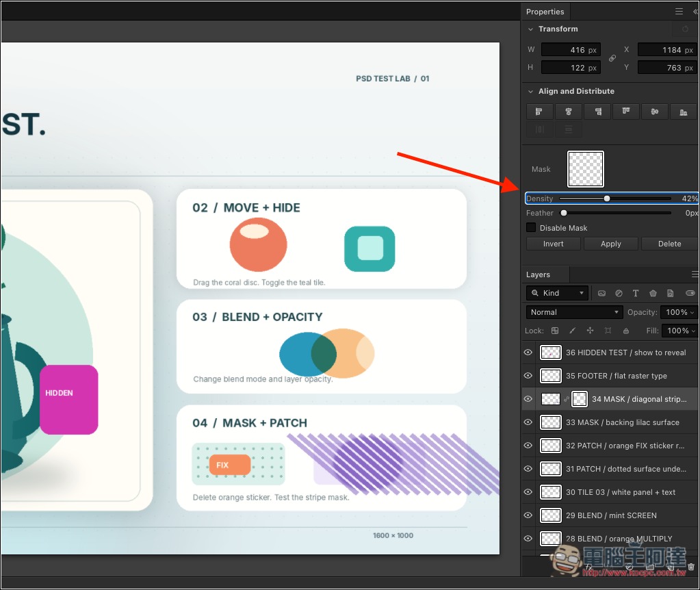The height and width of the screenshot is (590, 700).
Task: Collapse the Align and Distribute section
Action: coord(530,92)
